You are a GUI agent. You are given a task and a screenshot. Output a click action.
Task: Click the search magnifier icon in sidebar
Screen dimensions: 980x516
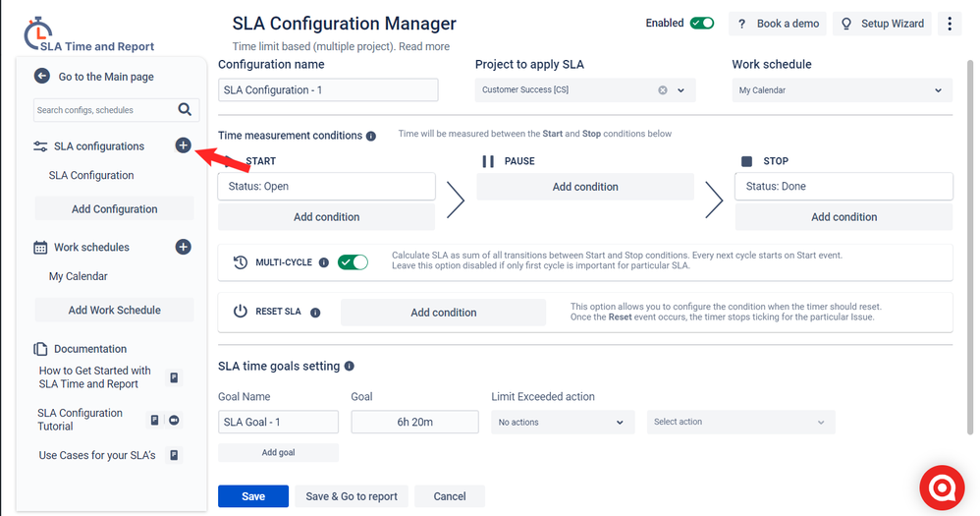pos(185,109)
